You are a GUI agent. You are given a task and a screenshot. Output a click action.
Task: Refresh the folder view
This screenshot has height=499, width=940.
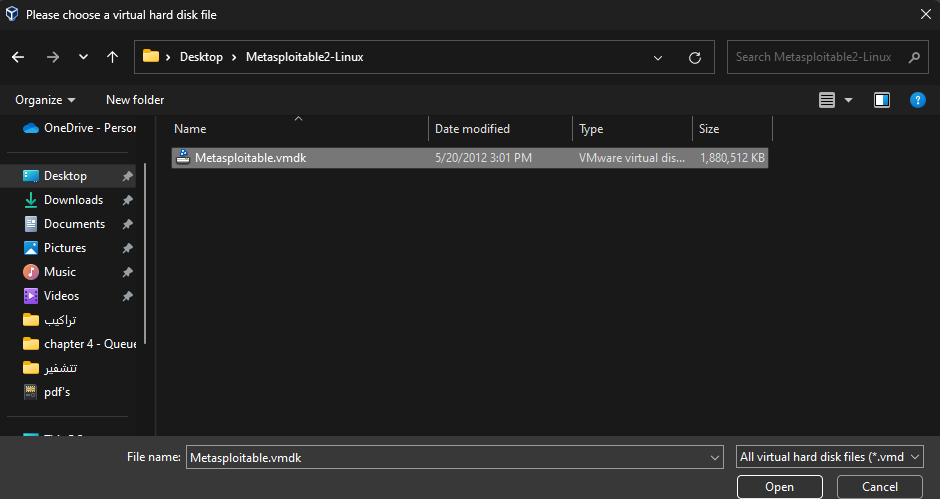(695, 58)
